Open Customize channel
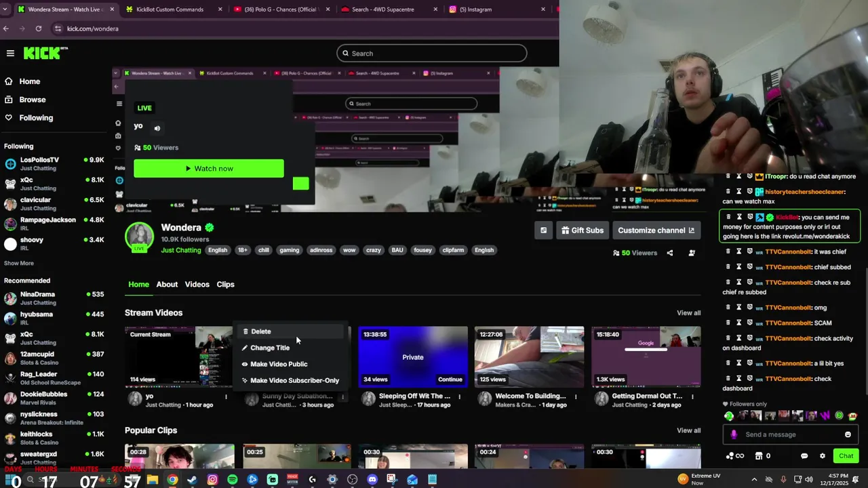The height and width of the screenshot is (488, 868). [x=656, y=230]
